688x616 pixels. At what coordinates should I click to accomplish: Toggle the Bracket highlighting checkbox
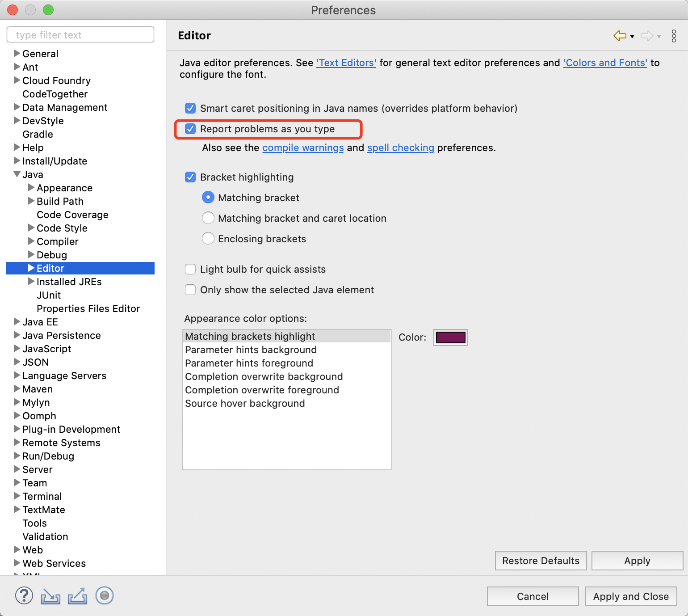click(x=190, y=177)
